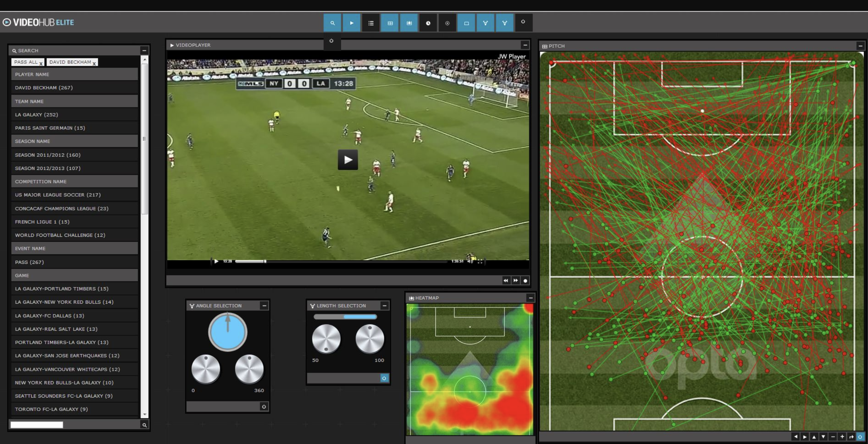Image resolution: width=868 pixels, height=444 pixels.
Task: Toggle the blue power button in Length Selection
Action: pyautogui.click(x=384, y=378)
